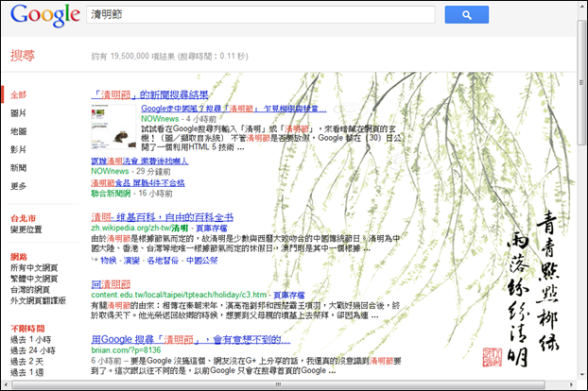Limit results to 過去 2 天
The image size is (588, 391).
pyautogui.click(x=26, y=362)
